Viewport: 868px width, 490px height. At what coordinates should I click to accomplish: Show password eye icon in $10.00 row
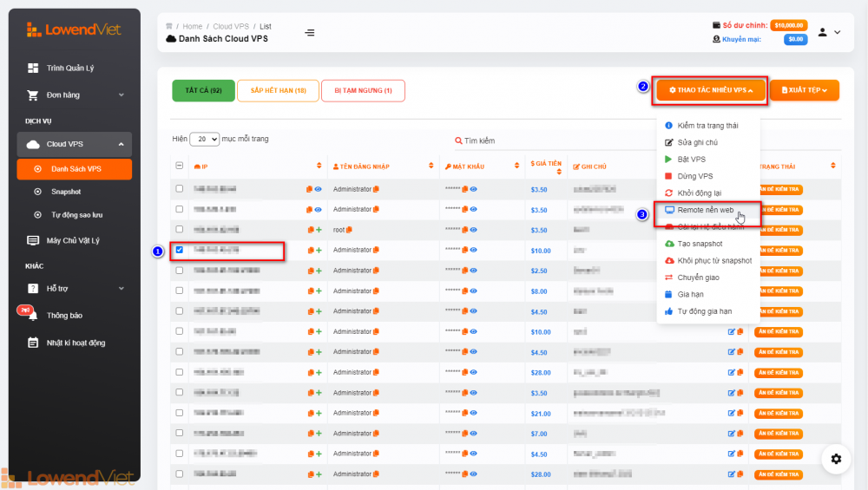coord(474,250)
